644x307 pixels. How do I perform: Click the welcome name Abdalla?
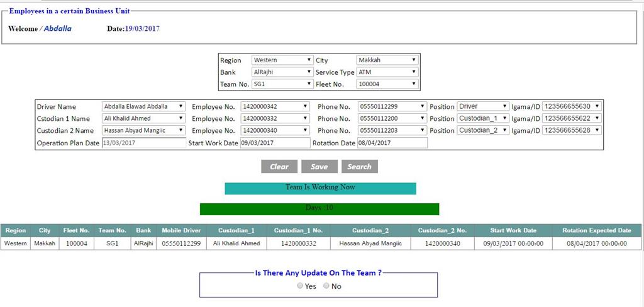click(58, 29)
